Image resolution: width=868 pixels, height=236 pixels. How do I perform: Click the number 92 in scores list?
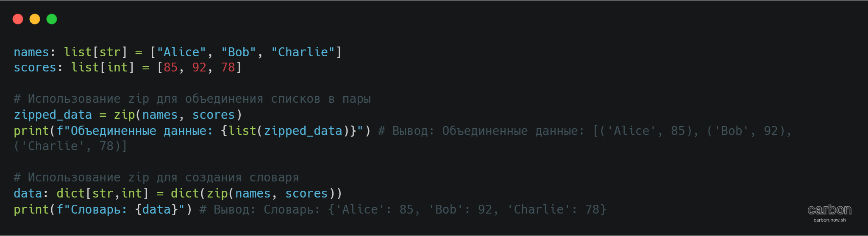(199, 67)
